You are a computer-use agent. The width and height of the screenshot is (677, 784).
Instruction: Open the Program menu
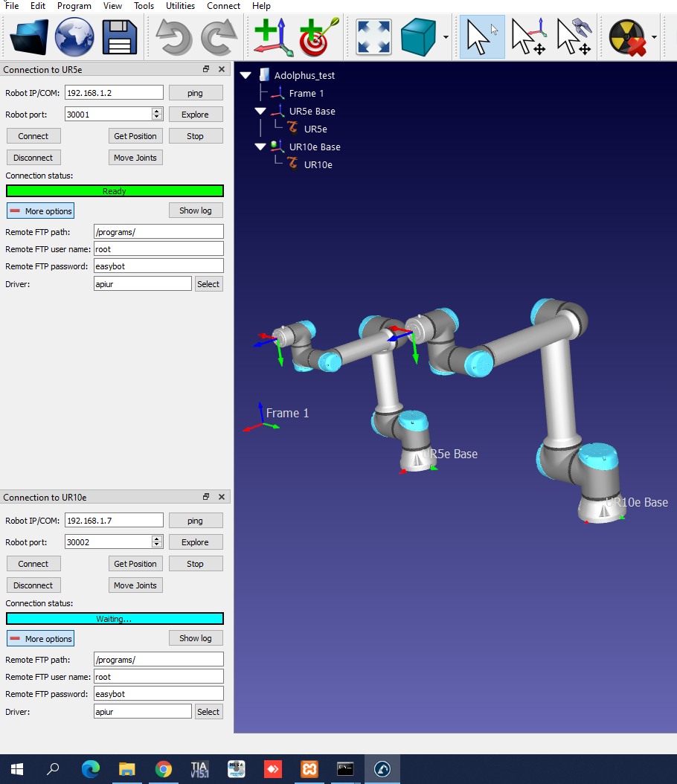pos(74,6)
